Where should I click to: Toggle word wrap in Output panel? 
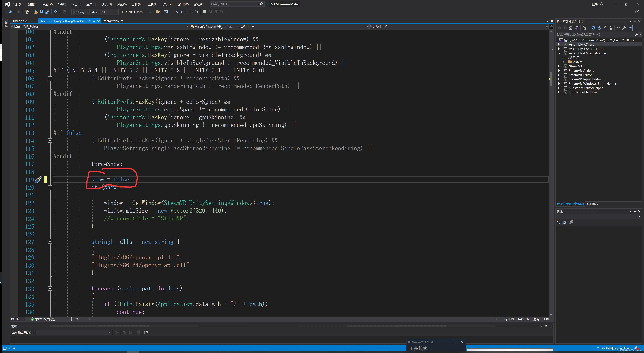coord(146,332)
